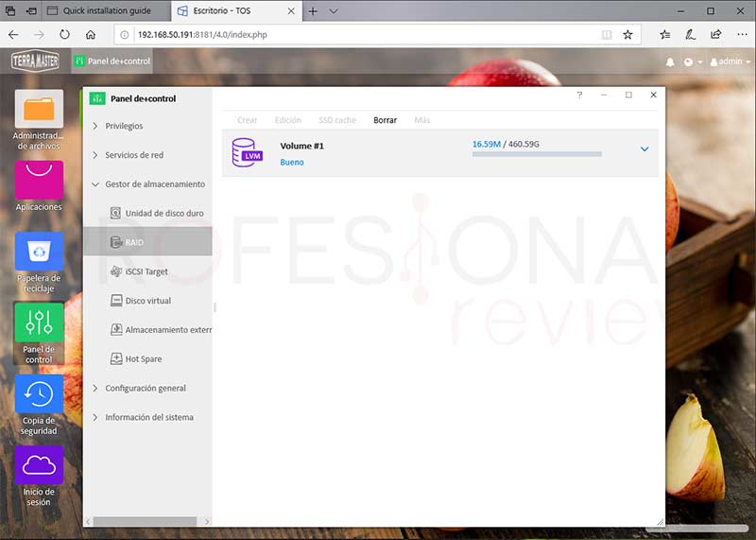The height and width of the screenshot is (540, 756).
Task: Select Almacenamiento externo item
Action: coord(161,330)
